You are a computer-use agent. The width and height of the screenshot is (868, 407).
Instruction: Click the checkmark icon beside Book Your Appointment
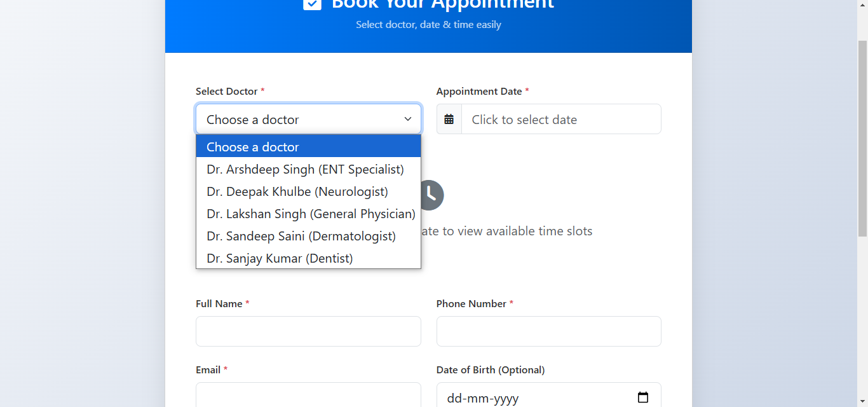311,4
